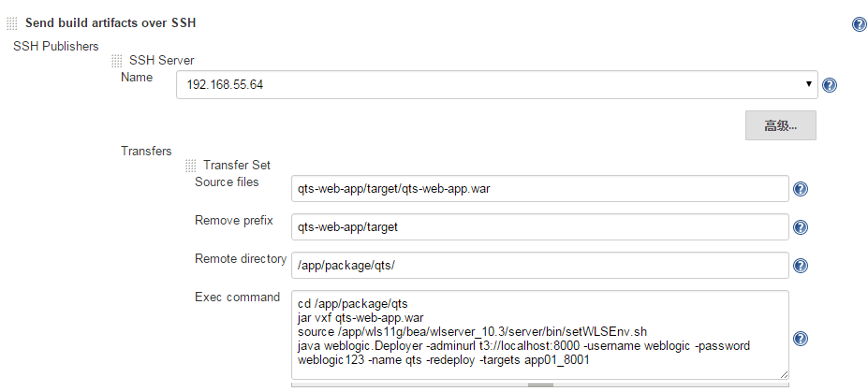Screen dimensions: 868x392
Task: Click the Send build artifacts over SSH heading
Action: click(110, 23)
